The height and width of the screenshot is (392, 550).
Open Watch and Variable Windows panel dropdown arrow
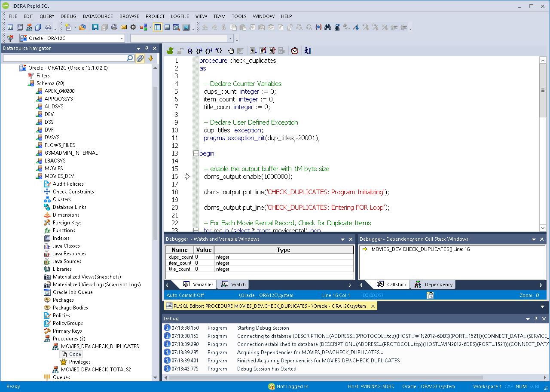tap(342, 239)
